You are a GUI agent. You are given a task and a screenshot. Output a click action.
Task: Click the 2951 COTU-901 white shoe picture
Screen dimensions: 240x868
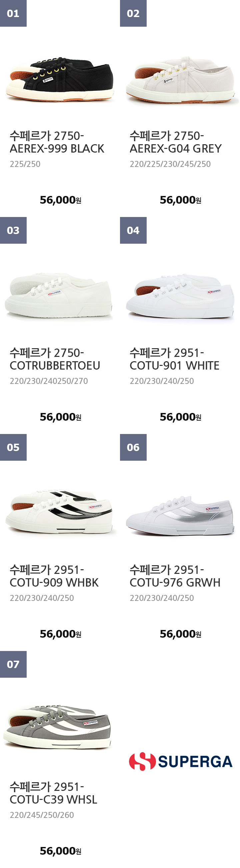pyautogui.click(x=180, y=296)
